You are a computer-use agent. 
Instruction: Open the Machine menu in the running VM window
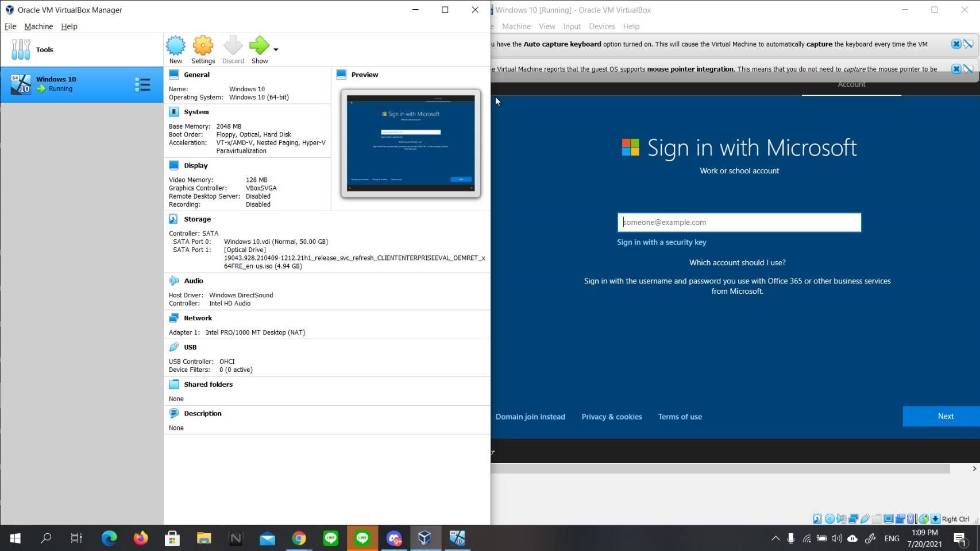click(516, 26)
